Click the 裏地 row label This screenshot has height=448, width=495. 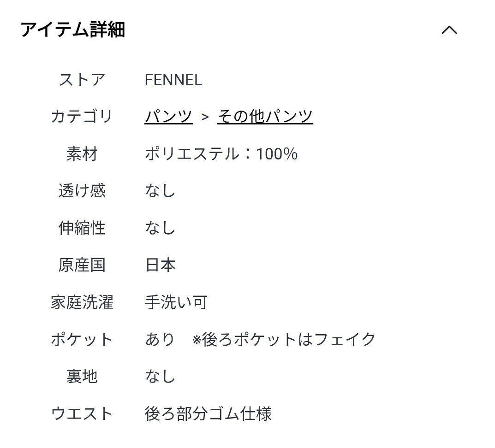(82, 377)
